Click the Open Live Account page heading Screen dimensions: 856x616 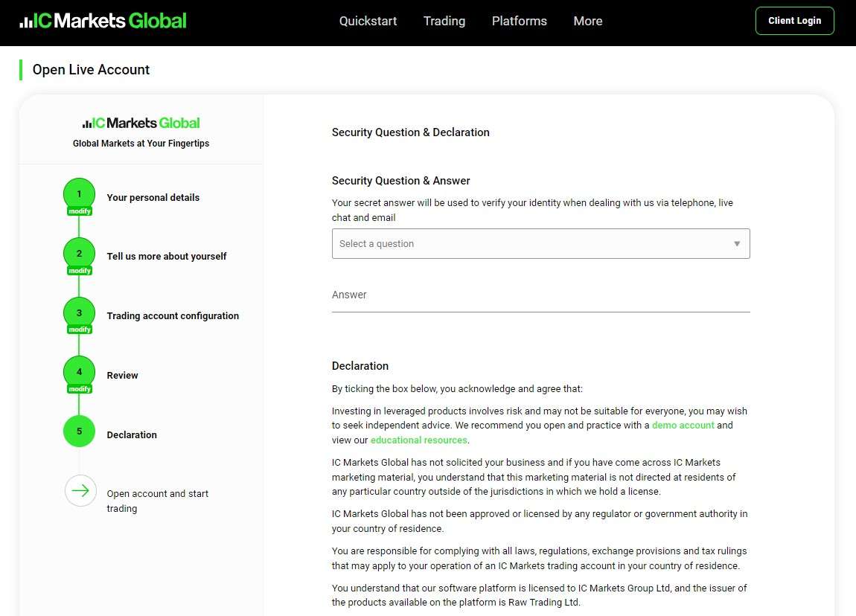click(x=91, y=70)
